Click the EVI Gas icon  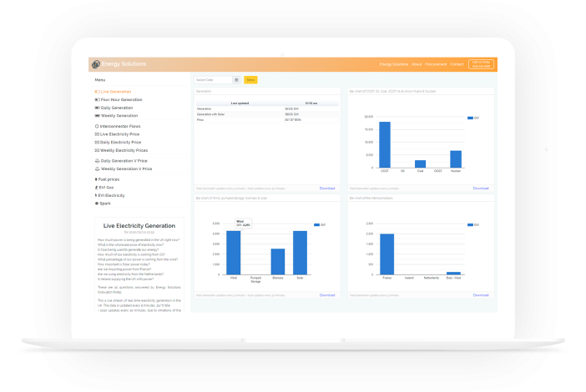click(x=97, y=188)
